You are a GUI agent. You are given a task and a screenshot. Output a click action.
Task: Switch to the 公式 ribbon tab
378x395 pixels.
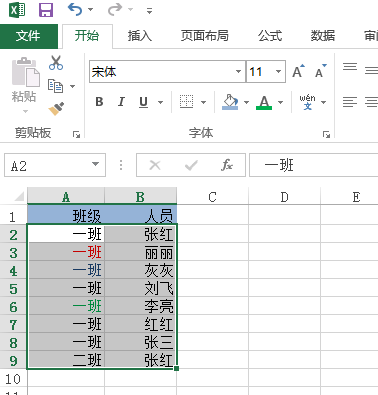(270, 36)
